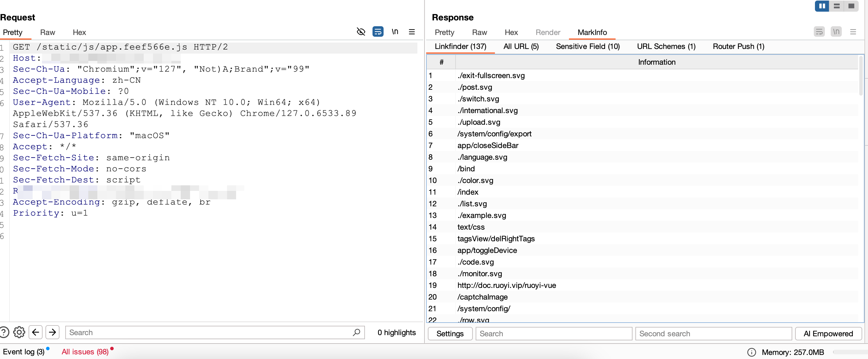Open Request panel hamburger options menu

click(x=412, y=32)
